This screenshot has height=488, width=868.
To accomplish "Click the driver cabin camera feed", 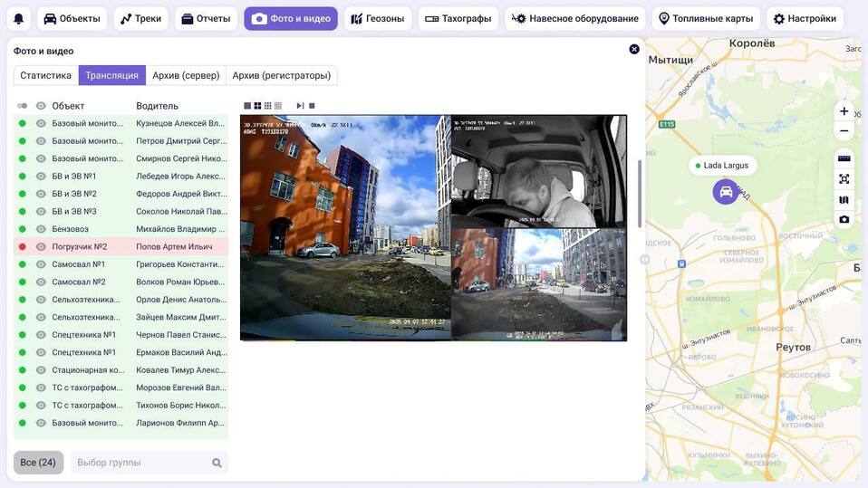I will pos(539,171).
